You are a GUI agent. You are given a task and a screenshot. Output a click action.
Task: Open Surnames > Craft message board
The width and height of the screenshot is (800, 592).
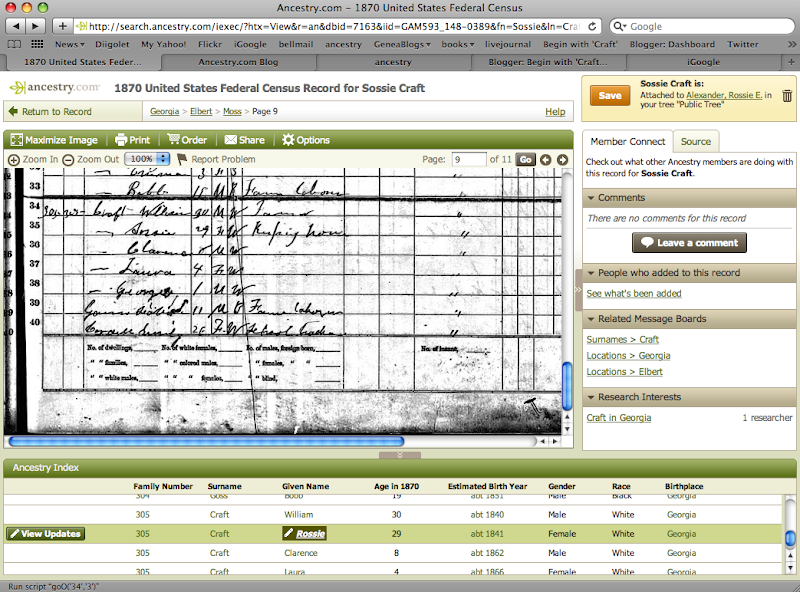(x=622, y=339)
